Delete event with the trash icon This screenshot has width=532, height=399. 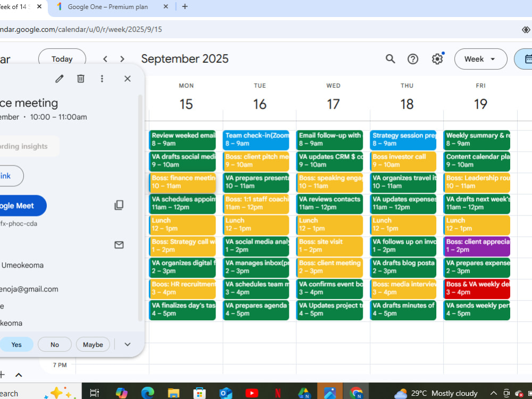(x=81, y=79)
